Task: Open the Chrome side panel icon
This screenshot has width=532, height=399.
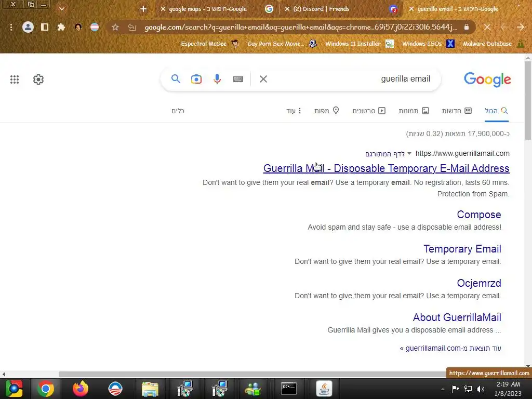Action: click(x=45, y=27)
